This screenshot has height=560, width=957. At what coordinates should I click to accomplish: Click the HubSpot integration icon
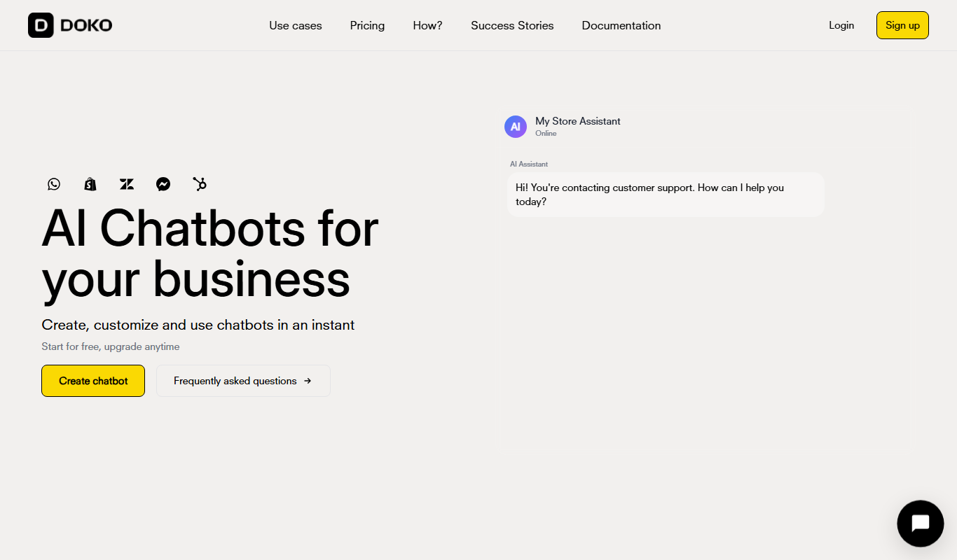[x=200, y=184]
